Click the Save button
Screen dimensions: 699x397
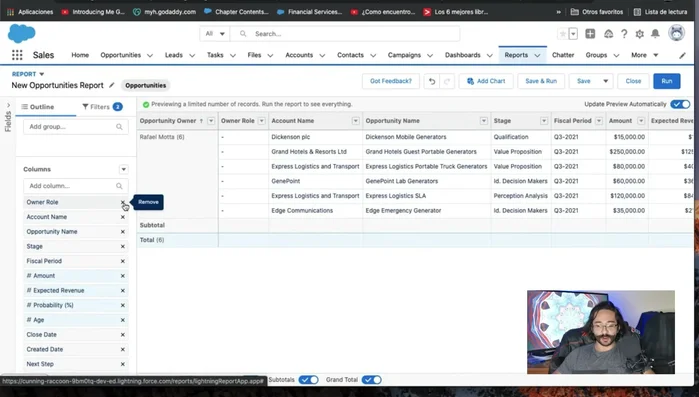tap(584, 81)
